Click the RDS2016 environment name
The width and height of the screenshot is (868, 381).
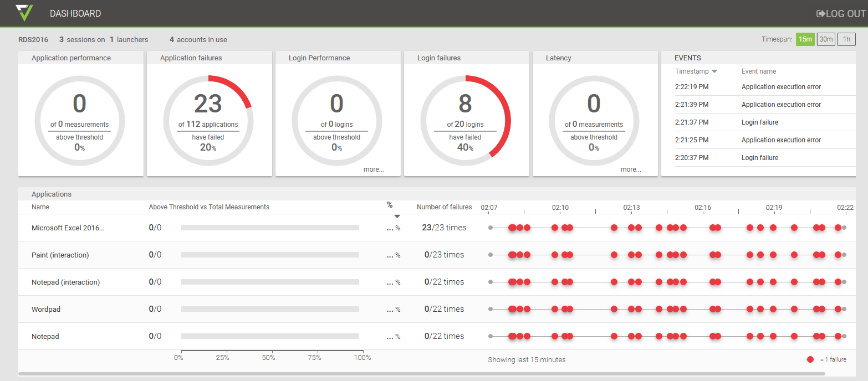click(33, 40)
